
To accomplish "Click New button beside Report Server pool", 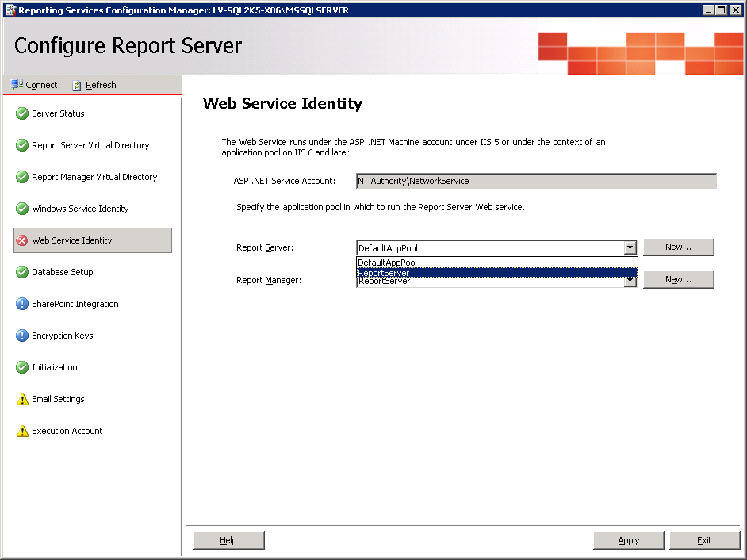I will point(678,247).
